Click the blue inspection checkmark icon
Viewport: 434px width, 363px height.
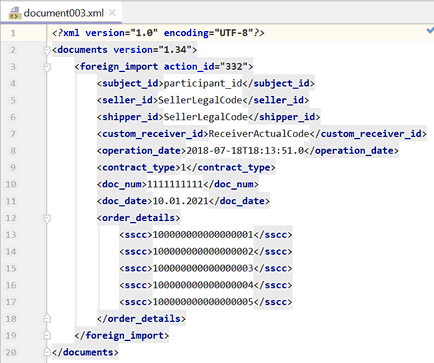click(x=430, y=31)
